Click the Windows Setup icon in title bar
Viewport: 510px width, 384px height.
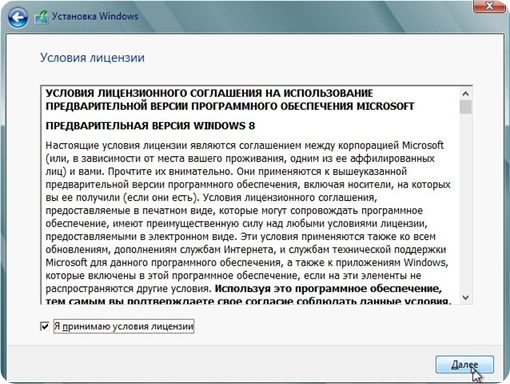[42, 17]
